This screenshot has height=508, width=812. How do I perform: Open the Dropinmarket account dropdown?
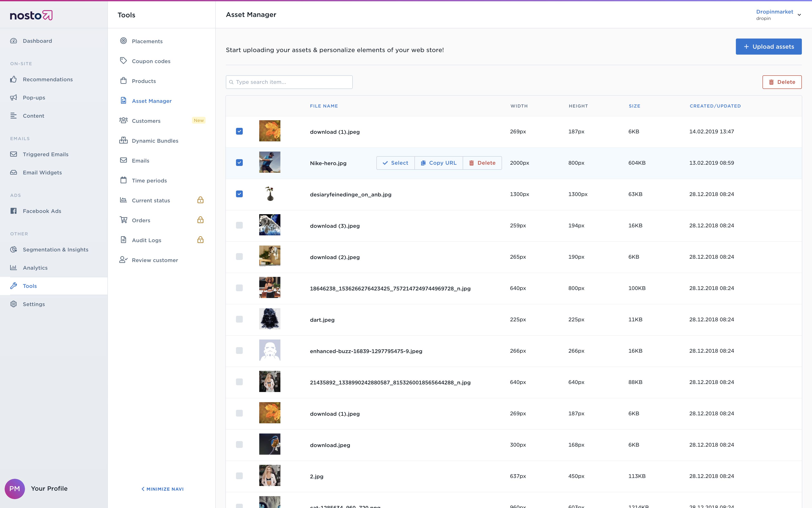pyautogui.click(x=799, y=15)
